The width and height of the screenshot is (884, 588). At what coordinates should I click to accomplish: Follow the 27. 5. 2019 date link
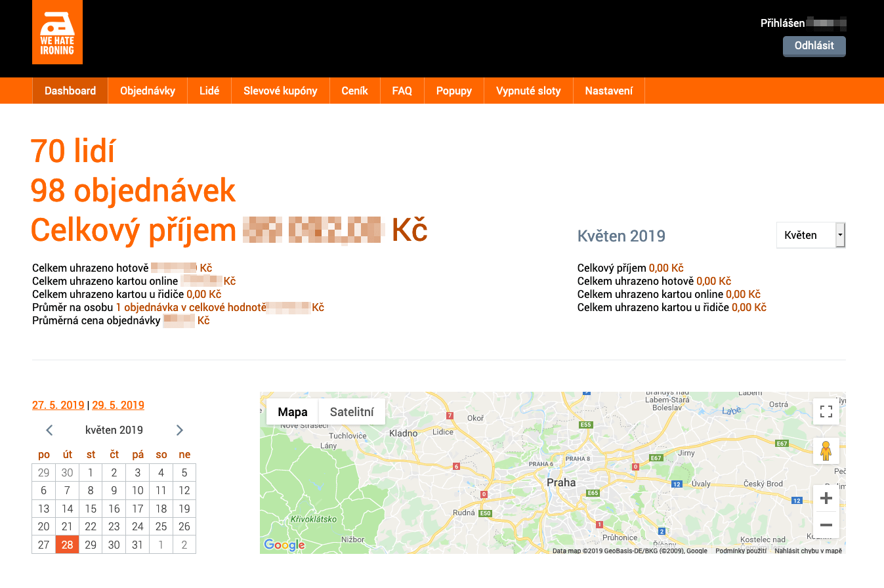(x=58, y=405)
